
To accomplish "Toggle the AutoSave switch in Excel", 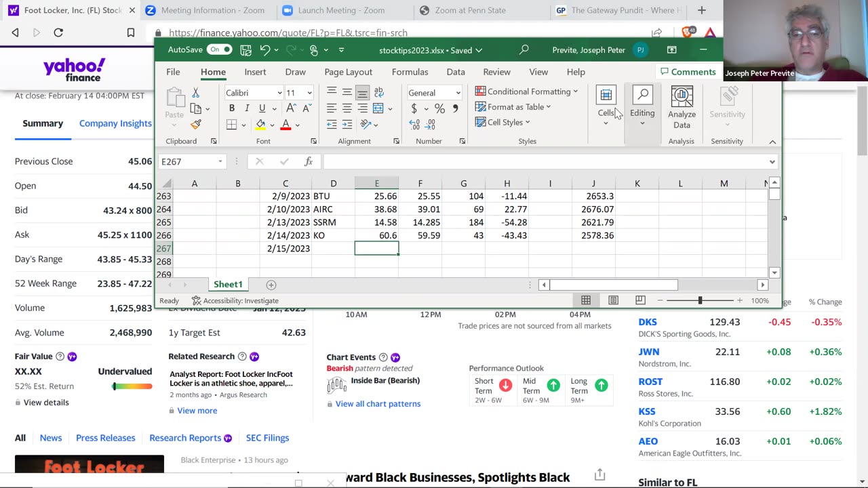I will 220,49.
